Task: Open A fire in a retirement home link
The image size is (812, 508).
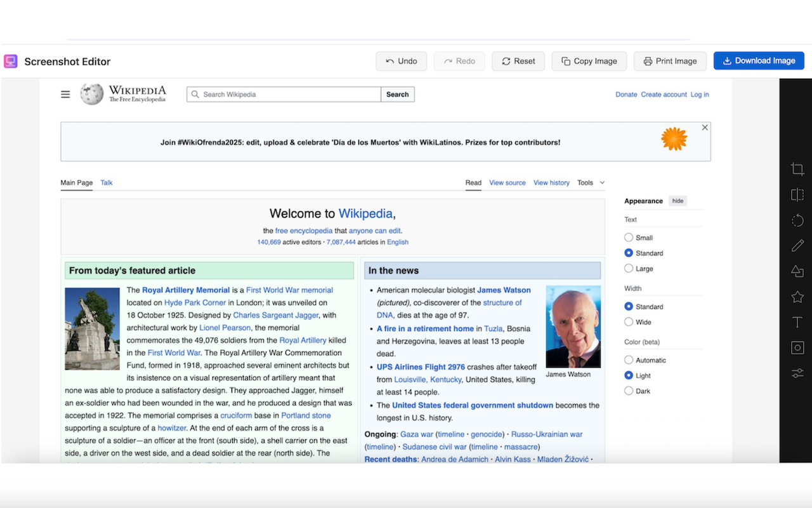Action: pos(425,329)
